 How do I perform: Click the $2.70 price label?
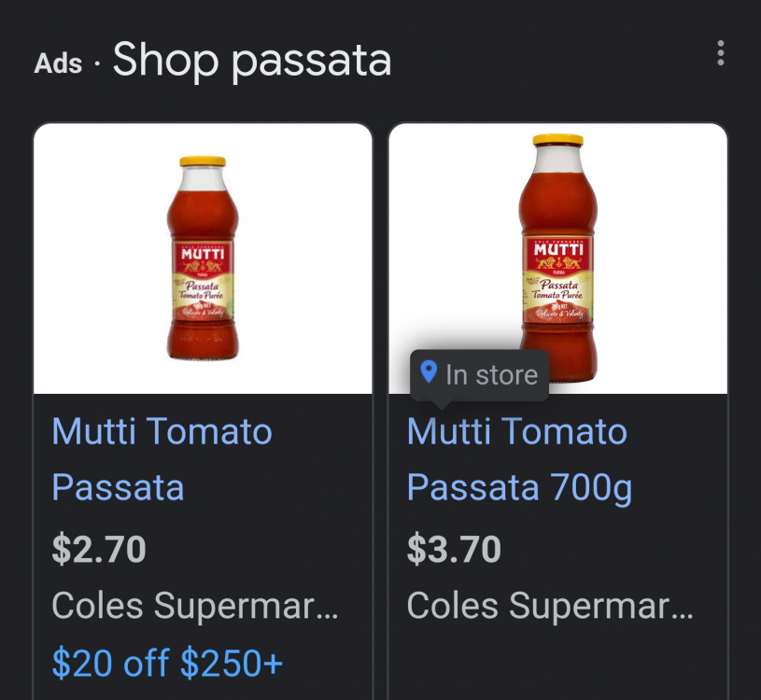pos(99,549)
